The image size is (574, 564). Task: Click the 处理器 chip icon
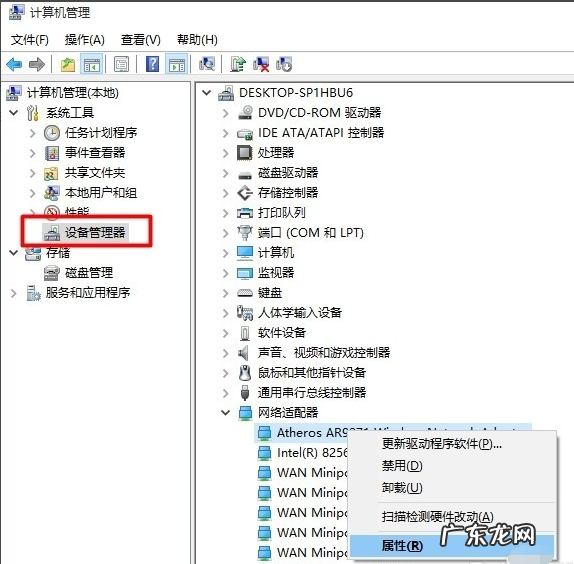click(x=244, y=153)
